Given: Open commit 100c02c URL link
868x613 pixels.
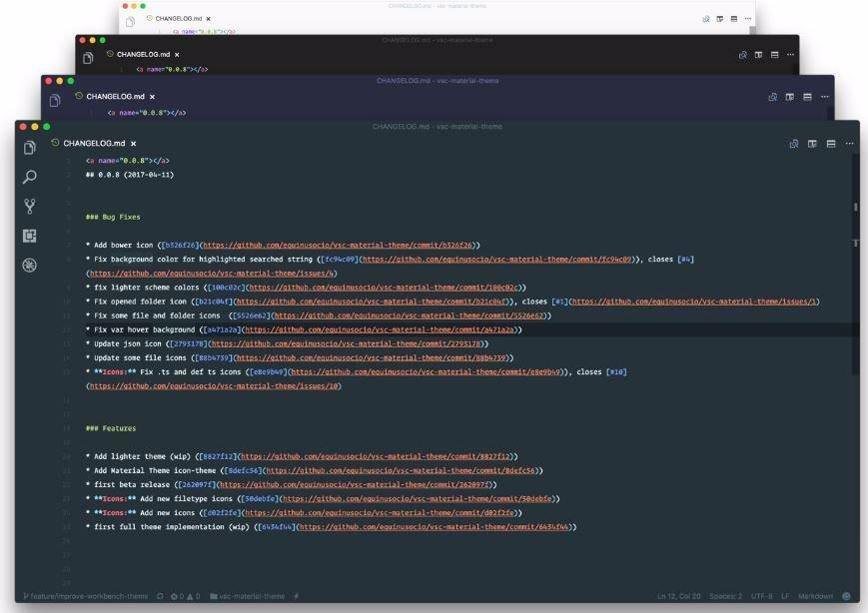Looking at the screenshot, I should [x=384, y=288].
